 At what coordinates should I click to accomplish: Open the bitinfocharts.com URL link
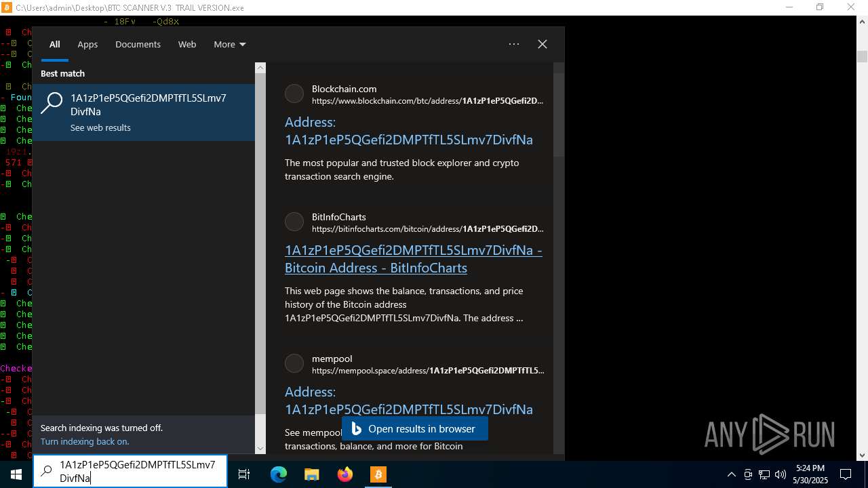click(x=428, y=229)
